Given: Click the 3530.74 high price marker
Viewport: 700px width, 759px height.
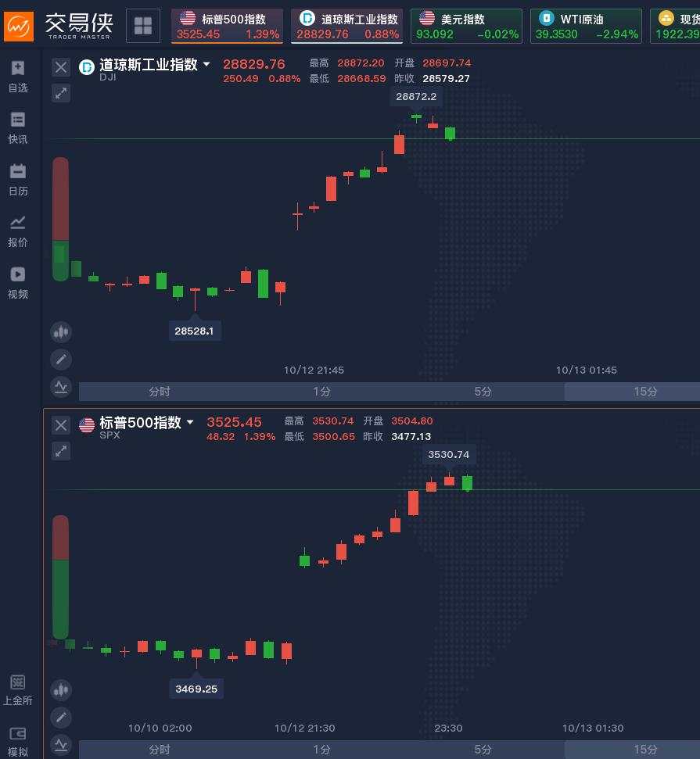Looking at the screenshot, I should 449,455.
